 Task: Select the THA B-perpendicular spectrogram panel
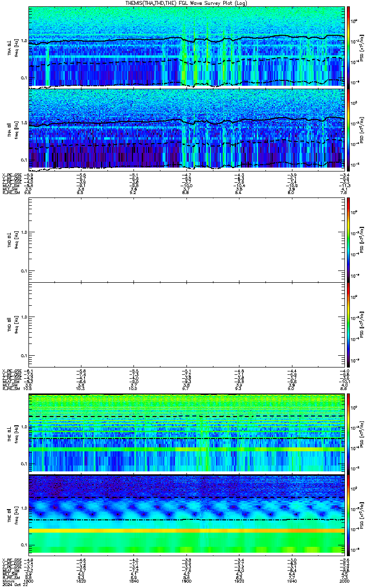pyautogui.click(x=187, y=47)
